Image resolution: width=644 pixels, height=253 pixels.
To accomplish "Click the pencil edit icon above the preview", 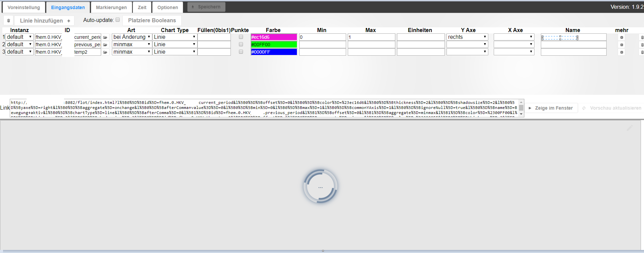I will click(630, 128).
